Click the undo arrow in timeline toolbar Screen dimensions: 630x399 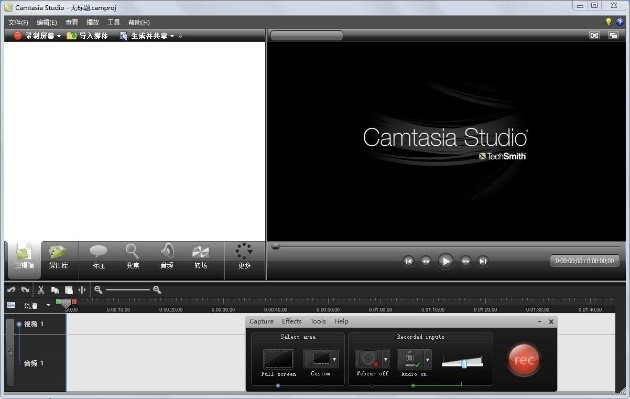point(11,289)
